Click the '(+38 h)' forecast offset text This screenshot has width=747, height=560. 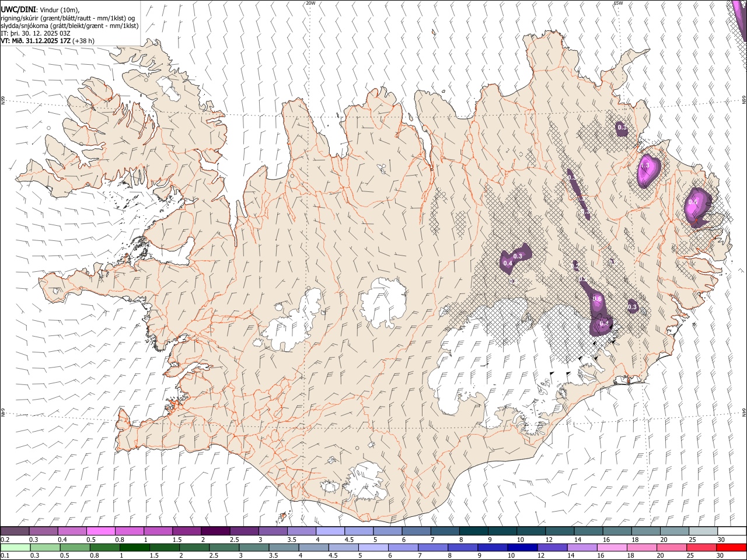tap(83, 41)
